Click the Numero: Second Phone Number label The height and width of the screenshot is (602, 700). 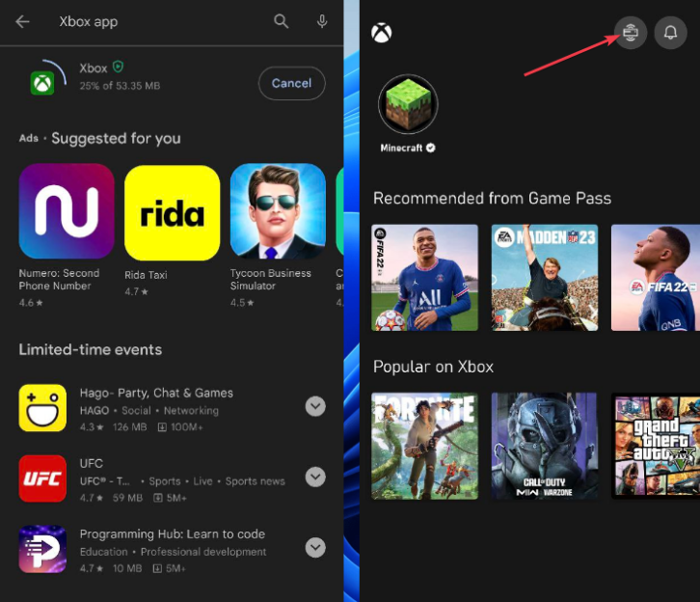(x=59, y=280)
